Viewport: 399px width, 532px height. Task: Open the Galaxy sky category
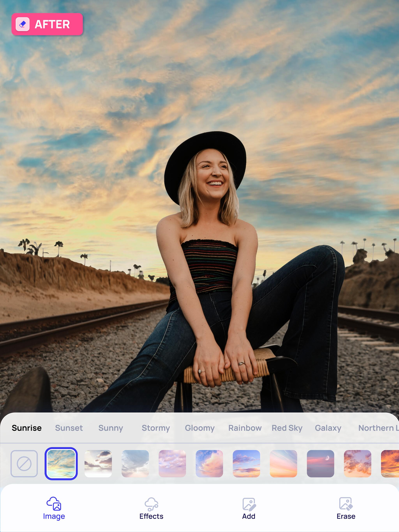point(328,428)
